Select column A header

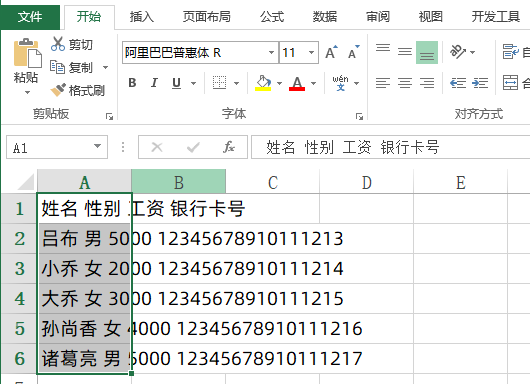[84, 182]
